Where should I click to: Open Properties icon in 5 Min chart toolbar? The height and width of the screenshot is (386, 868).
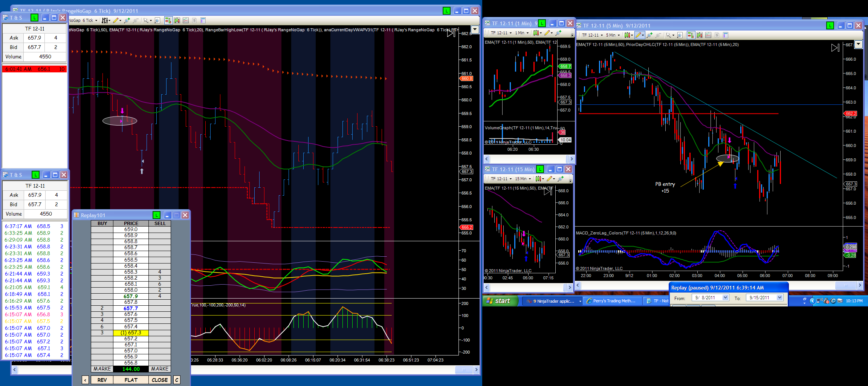pos(726,35)
